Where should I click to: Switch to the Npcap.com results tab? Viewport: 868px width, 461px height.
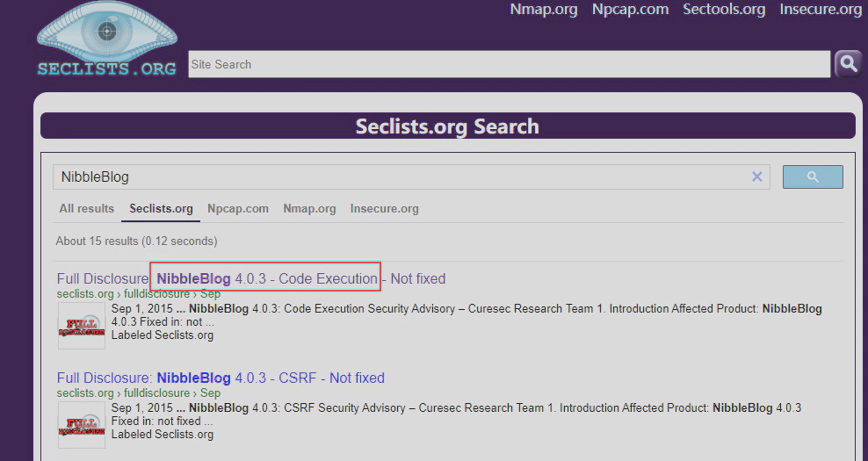[x=238, y=209]
